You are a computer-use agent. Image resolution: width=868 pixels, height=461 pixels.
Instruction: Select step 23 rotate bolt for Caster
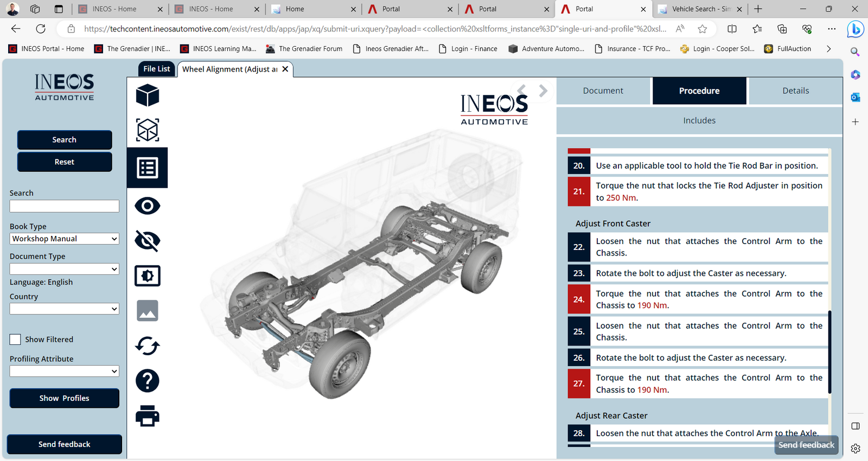[698, 273]
